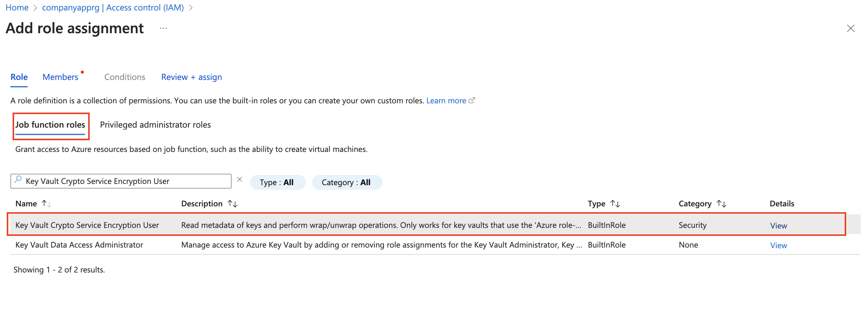
Task: Click the Details column header
Action: pos(782,204)
